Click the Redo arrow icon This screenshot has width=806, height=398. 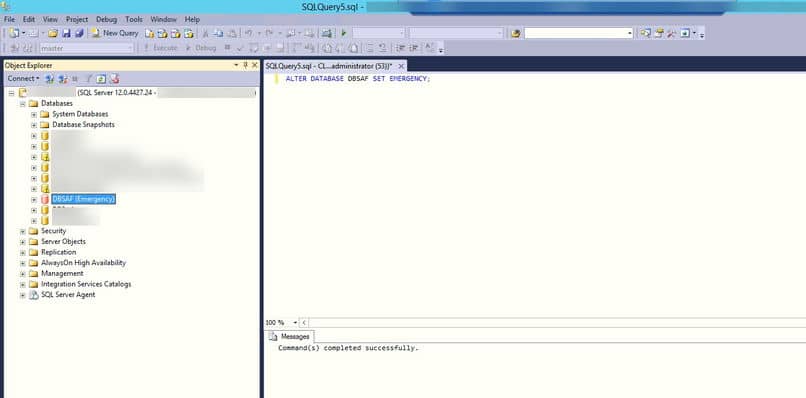click(269, 33)
